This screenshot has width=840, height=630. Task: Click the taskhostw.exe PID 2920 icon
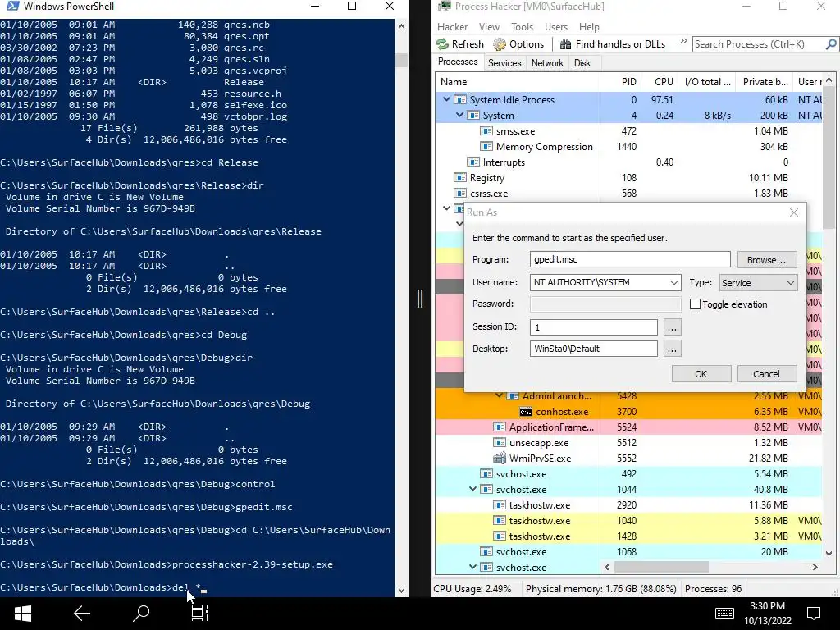500,505
